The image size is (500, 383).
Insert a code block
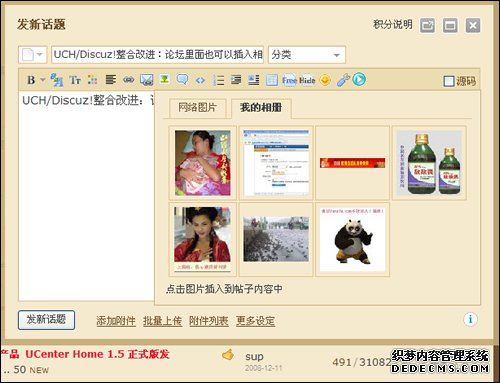point(200,80)
